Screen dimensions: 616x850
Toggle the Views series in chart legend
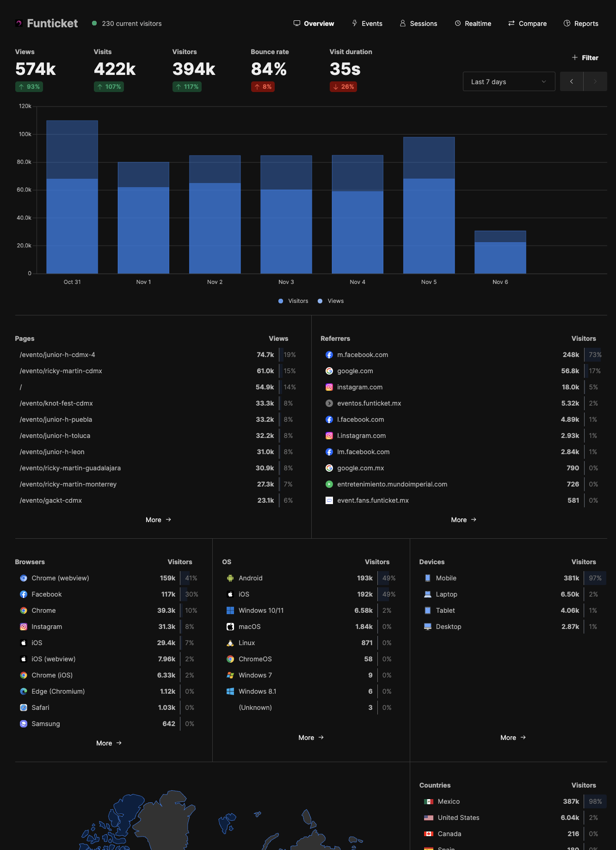pyautogui.click(x=331, y=301)
